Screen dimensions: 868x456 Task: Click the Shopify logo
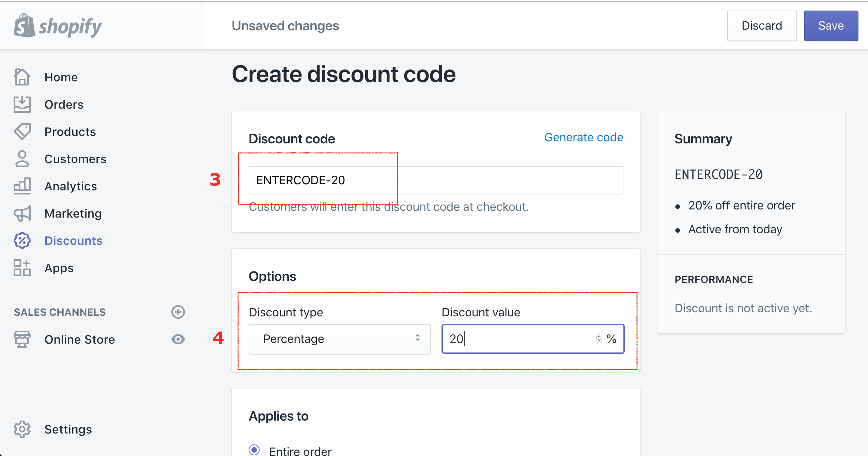coord(58,26)
